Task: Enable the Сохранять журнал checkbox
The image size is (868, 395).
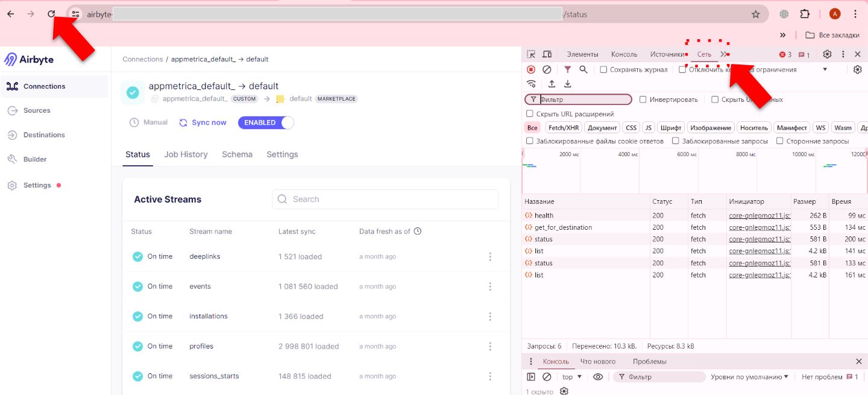Action: (603, 69)
